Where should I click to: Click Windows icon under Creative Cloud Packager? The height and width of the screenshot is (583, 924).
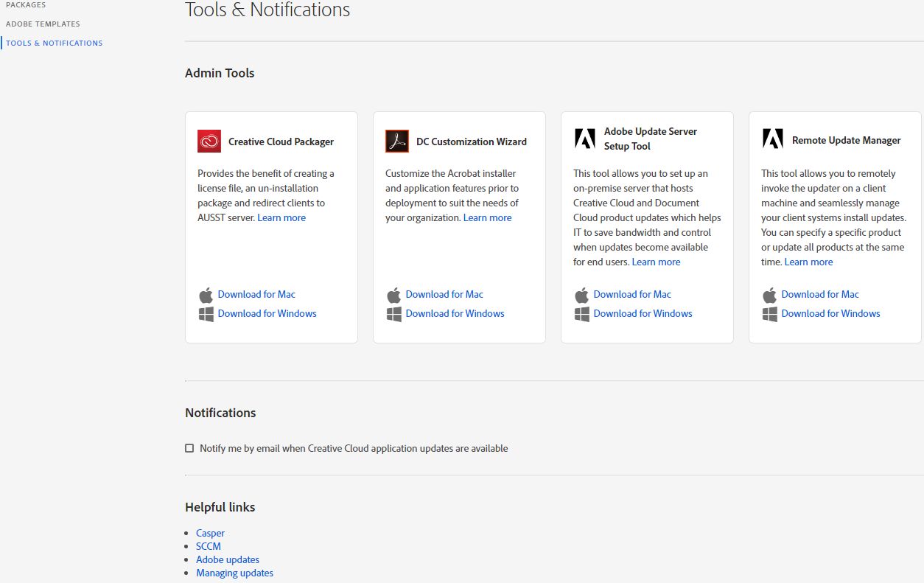[x=206, y=314]
